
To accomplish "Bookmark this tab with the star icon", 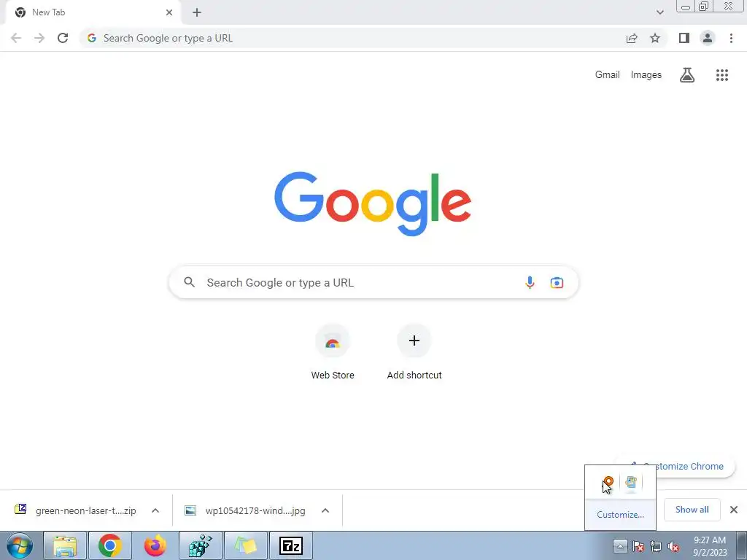I will tap(655, 38).
